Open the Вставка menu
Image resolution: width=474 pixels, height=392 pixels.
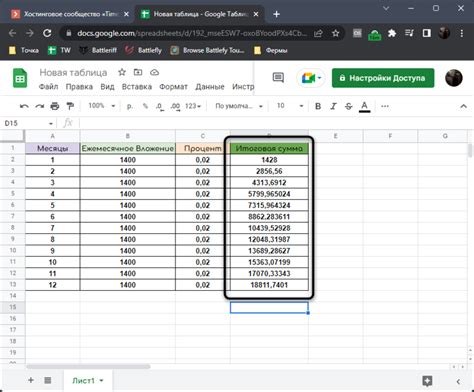[137, 87]
